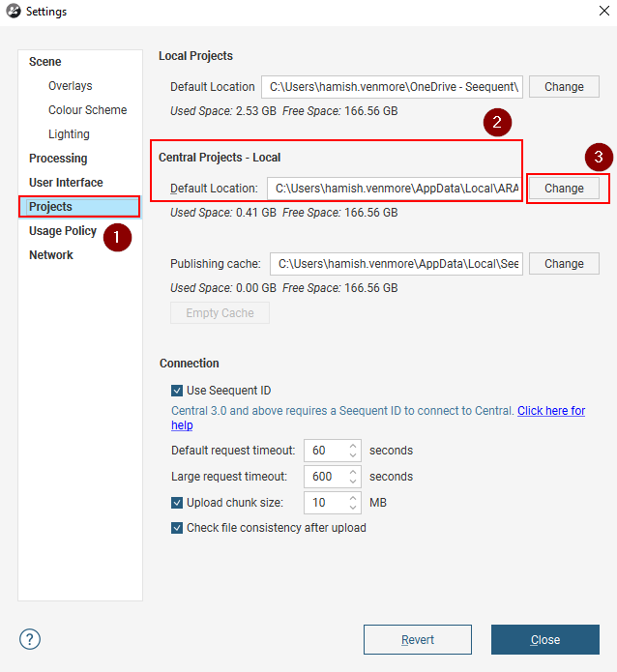The width and height of the screenshot is (617, 672).
Task: Click the 'Used Space: 2.53 GB' text
Action: 223,111
